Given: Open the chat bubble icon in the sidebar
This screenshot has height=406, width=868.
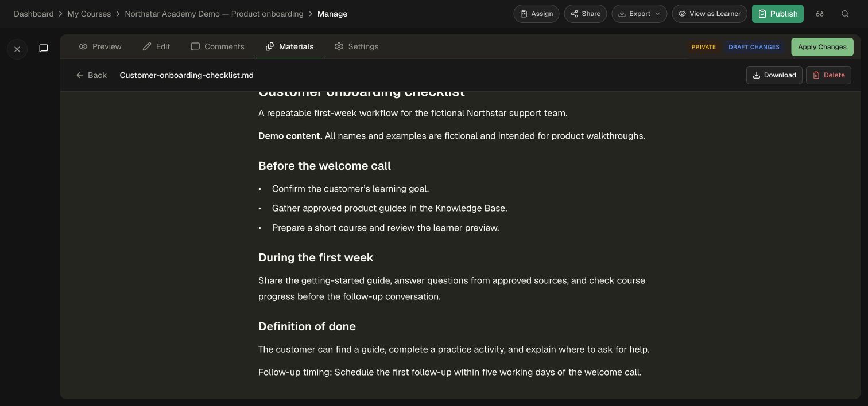Looking at the screenshot, I should pyautogui.click(x=44, y=48).
